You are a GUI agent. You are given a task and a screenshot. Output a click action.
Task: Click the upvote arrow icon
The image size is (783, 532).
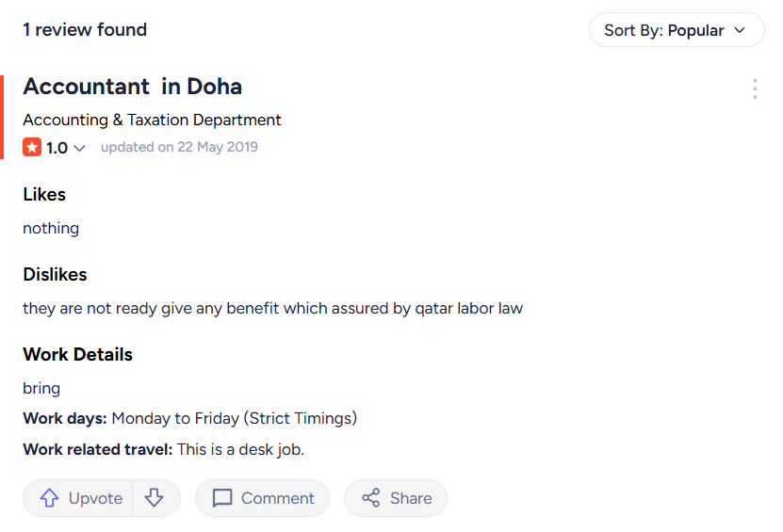(50, 498)
